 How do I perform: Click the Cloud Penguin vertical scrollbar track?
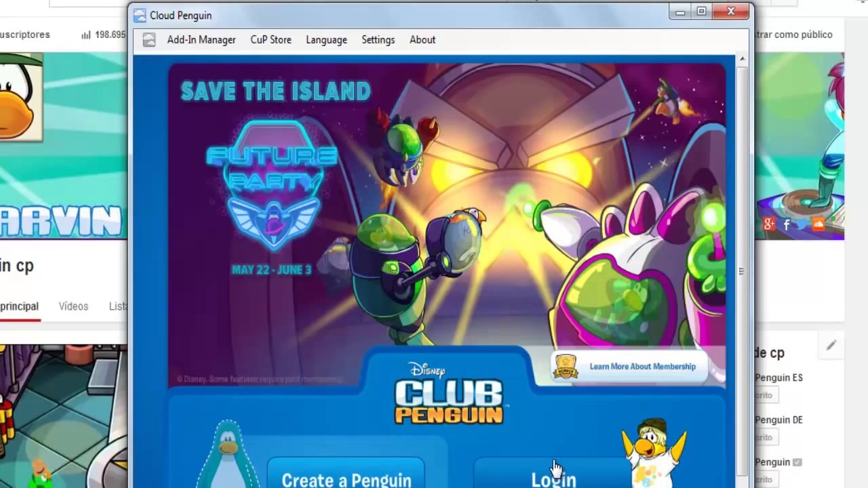point(742,271)
